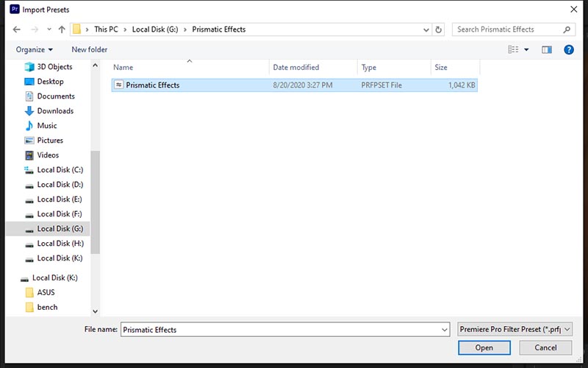588x368 pixels.
Task: Click the Pictures icon in sidebar
Action: point(29,141)
